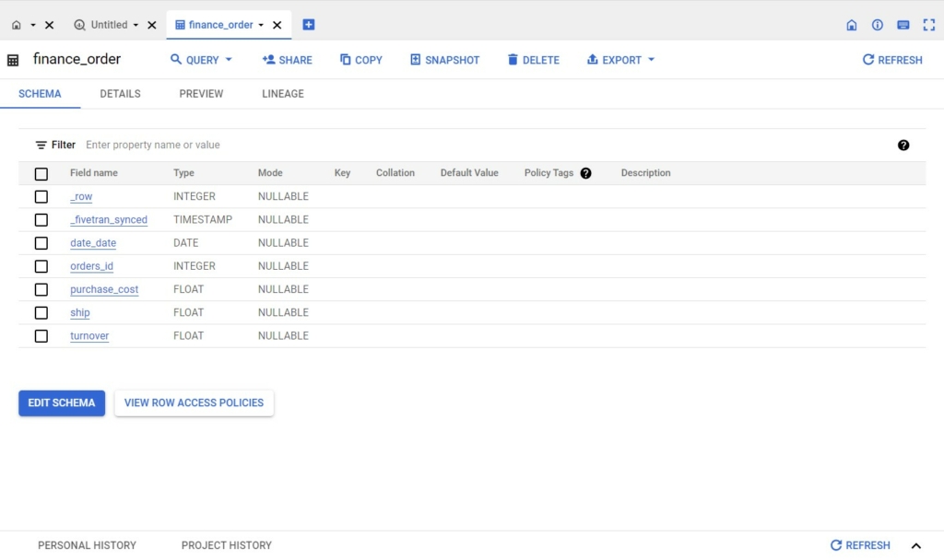Check the orders_id field checkbox
Image resolution: width=944 pixels, height=560 pixels.
point(41,266)
